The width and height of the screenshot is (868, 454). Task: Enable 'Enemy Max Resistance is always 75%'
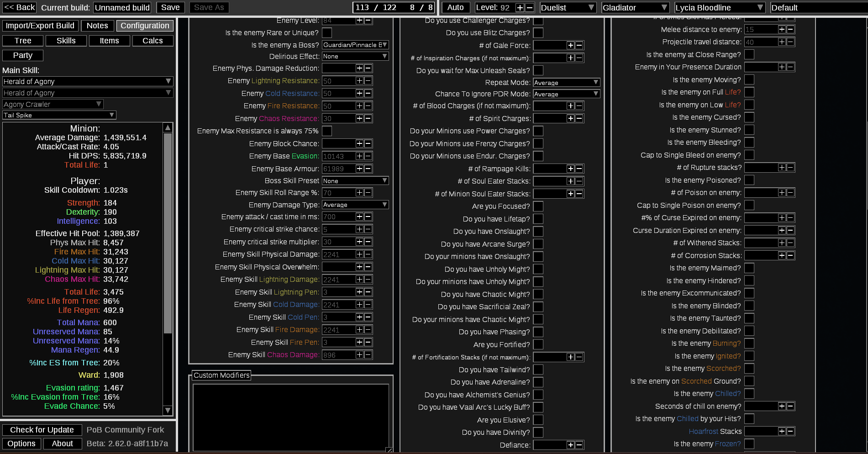[x=327, y=131]
